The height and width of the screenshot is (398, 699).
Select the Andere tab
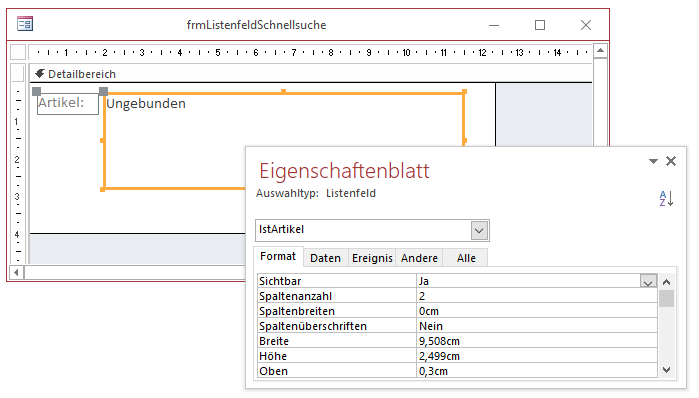[419, 258]
